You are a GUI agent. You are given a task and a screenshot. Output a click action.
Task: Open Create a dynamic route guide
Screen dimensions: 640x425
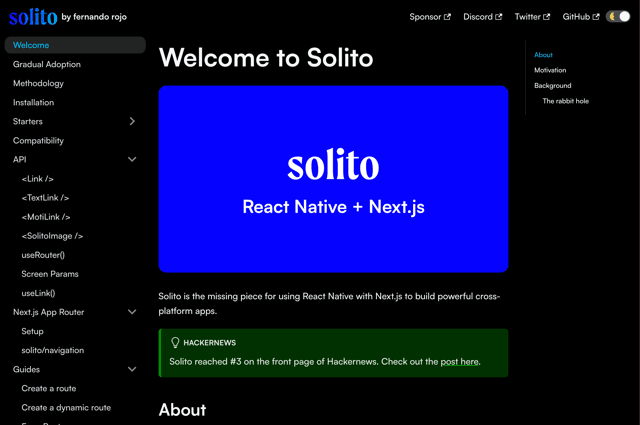tap(66, 407)
